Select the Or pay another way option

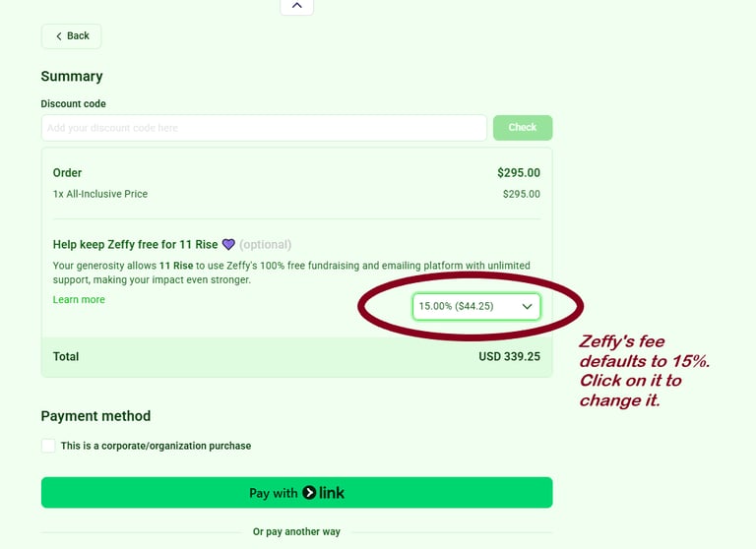coord(296,531)
